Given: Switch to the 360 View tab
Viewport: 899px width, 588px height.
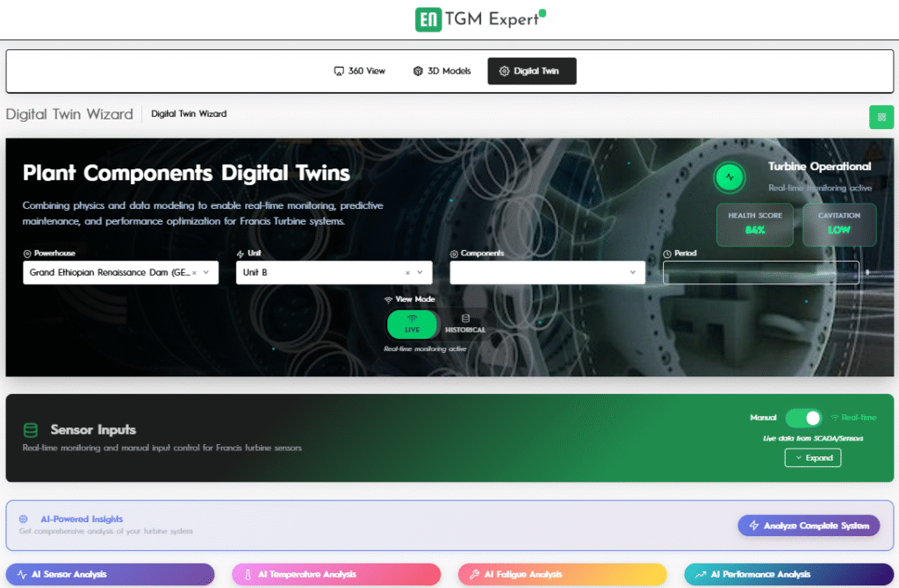Looking at the screenshot, I should click(x=360, y=71).
